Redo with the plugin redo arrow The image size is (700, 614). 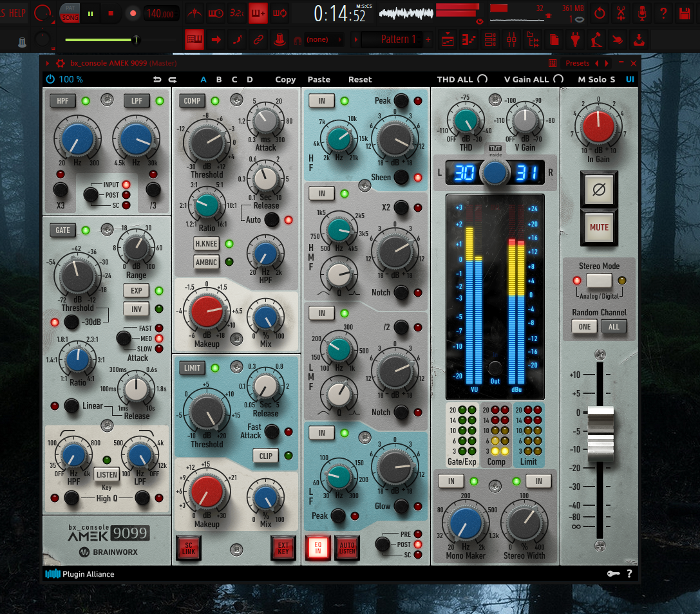coord(173,79)
